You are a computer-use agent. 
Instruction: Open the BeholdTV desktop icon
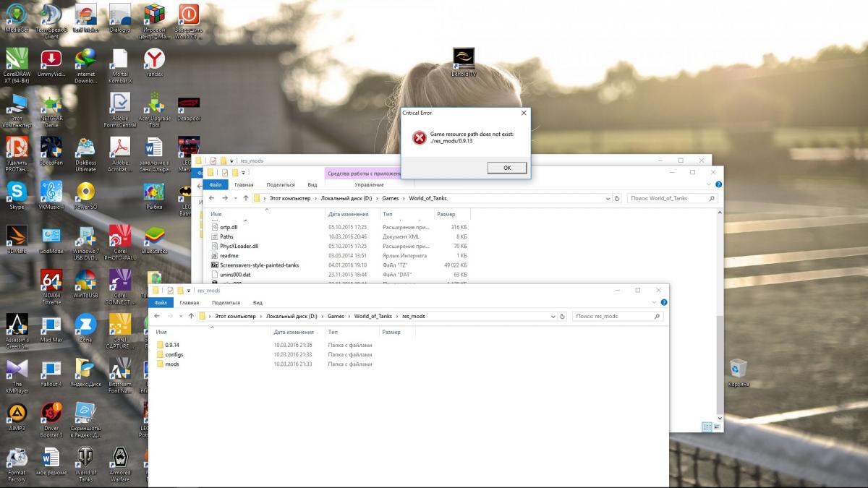[x=464, y=59]
